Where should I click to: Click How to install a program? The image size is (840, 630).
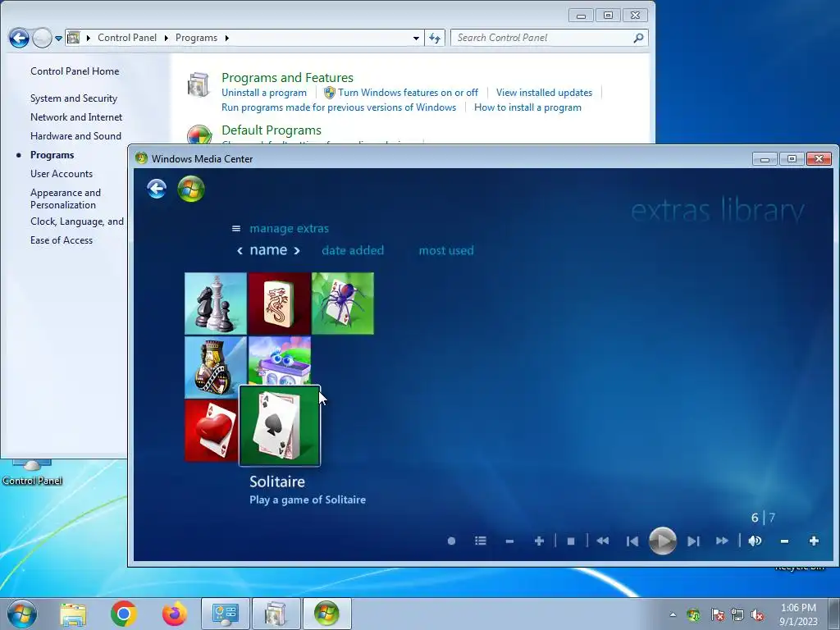click(x=527, y=107)
